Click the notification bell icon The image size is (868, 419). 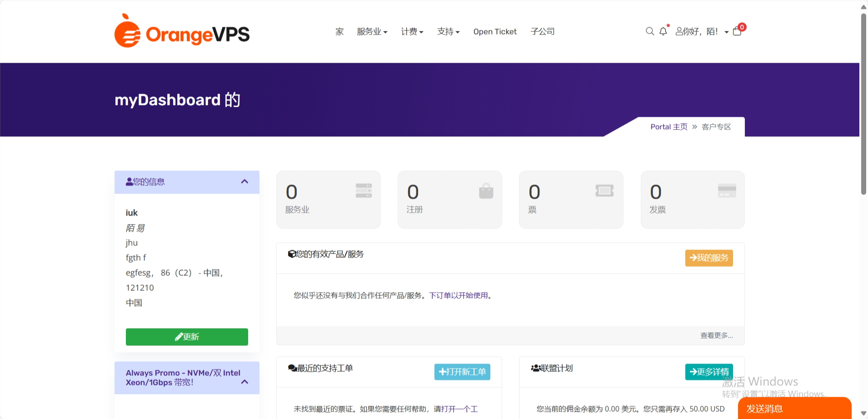pyautogui.click(x=663, y=31)
